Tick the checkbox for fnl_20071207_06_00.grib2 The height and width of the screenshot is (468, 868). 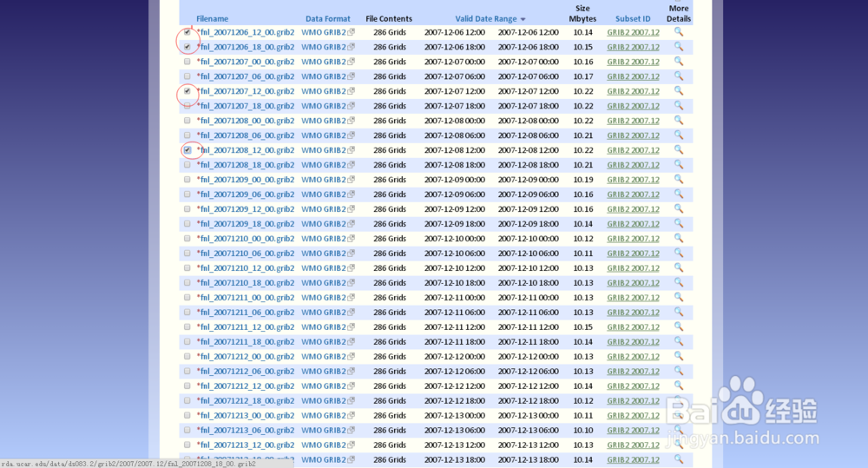[x=187, y=76]
